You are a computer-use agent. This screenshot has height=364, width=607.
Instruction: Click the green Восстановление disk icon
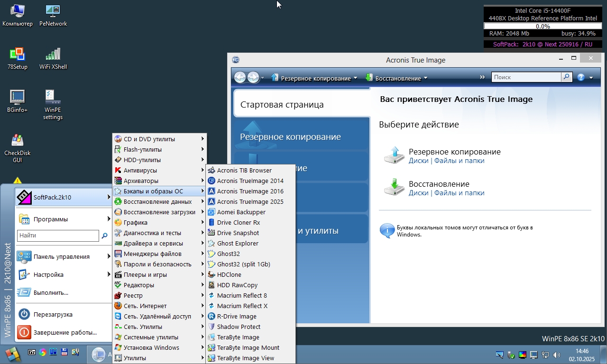(x=394, y=187)
